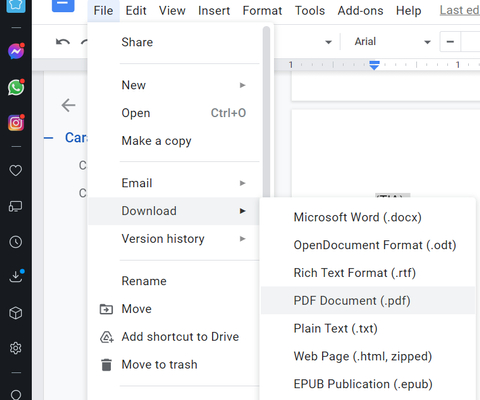
Task: Choose Move in the File menu
Action: pyautogui.click(x=173, y=309)
